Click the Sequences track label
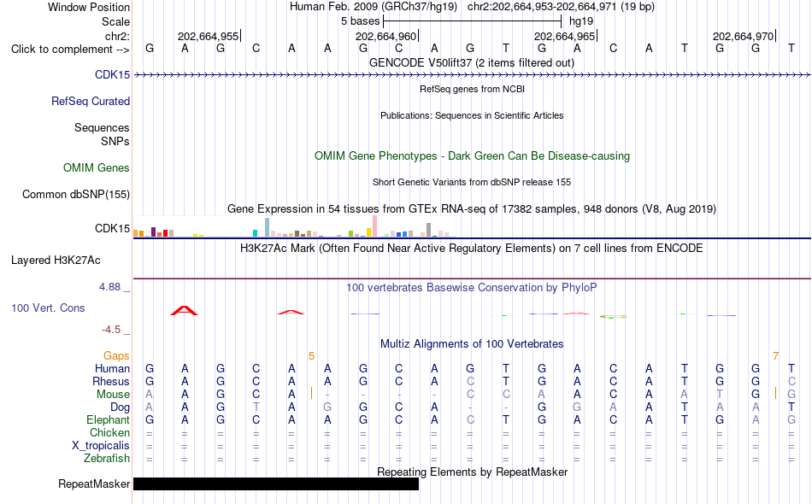 coord(102,127)
